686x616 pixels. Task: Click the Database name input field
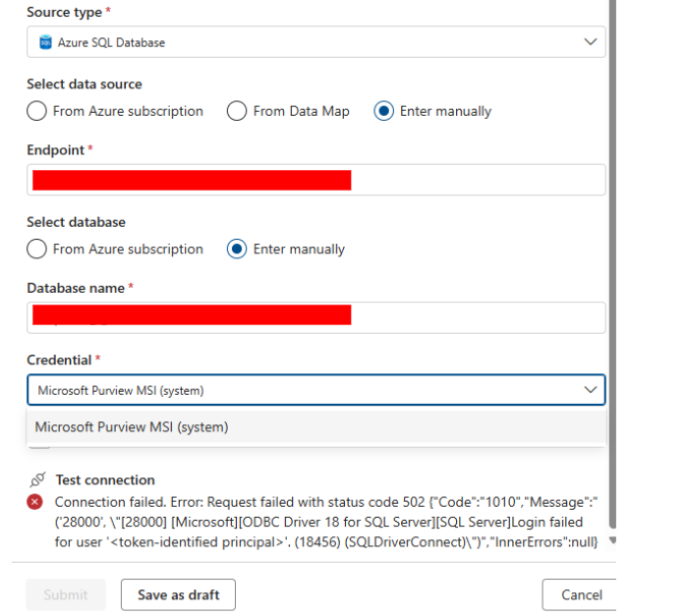coord(315,317)
